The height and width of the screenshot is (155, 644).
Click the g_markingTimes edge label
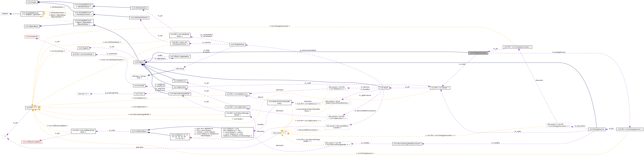pyautogui.click(x=112, y=93)
